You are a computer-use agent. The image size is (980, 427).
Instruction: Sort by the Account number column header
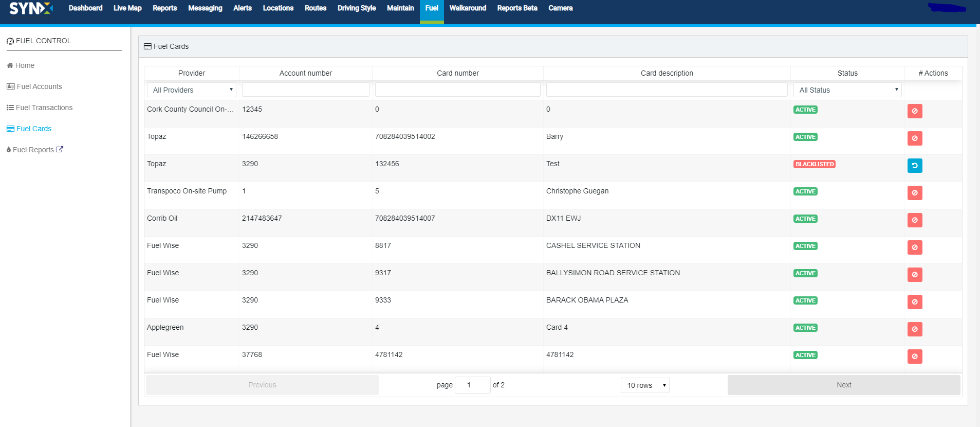click(x=306, y=73)
